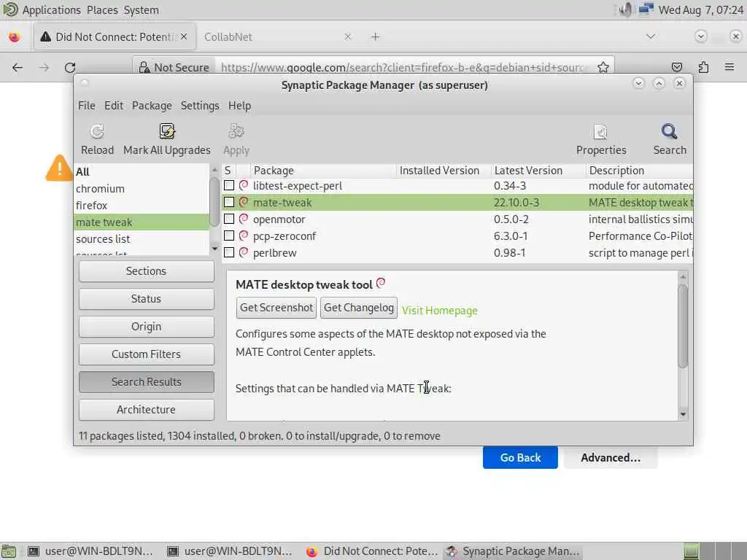Open Firefox Pocket save icon

(676, 67)
